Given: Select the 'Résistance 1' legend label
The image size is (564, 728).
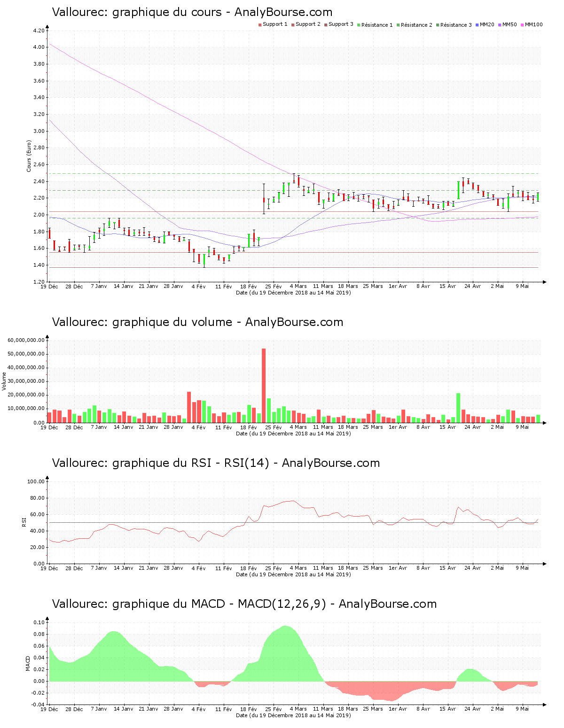Looking at the screenshot, I should coord(377,25).
